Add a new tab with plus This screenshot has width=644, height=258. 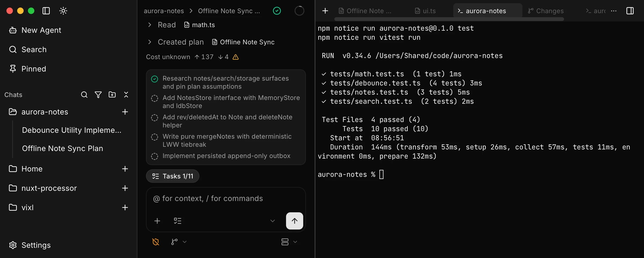click(325, 11)
